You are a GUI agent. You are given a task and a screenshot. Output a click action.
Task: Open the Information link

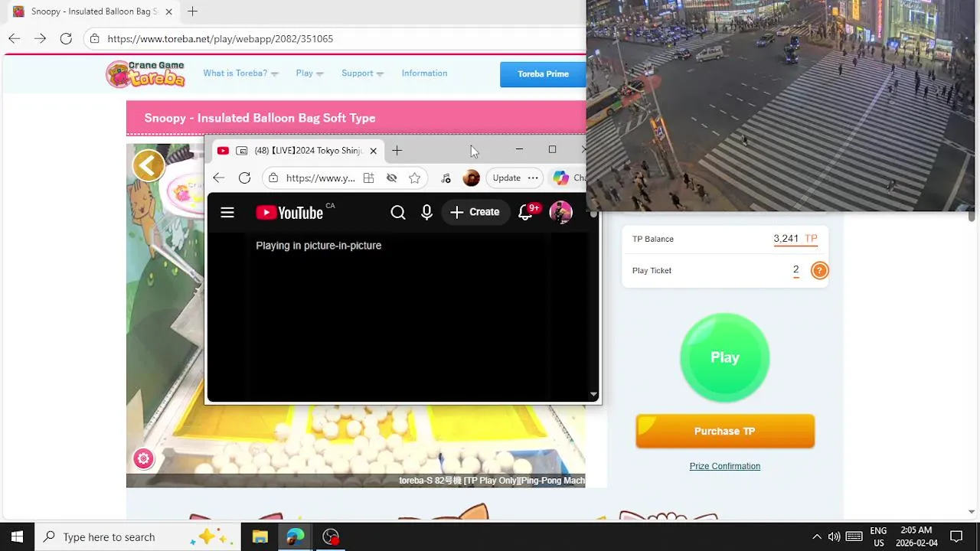pyautogui.click(x=424, y=73)
